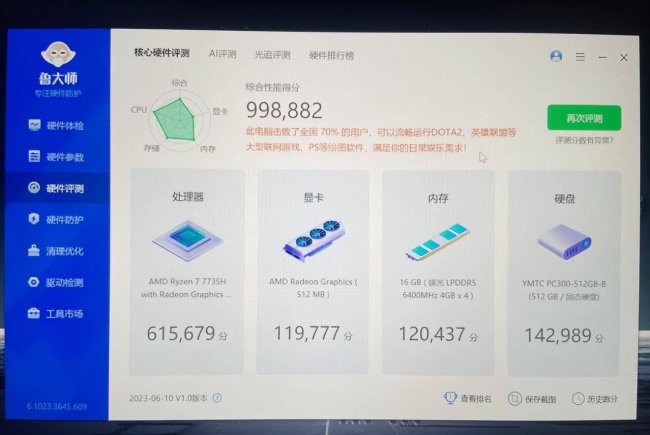Open 硬件参数 in the sidebar
The width and height of the screenshot is (650, 435).
(x=56, y=157)
